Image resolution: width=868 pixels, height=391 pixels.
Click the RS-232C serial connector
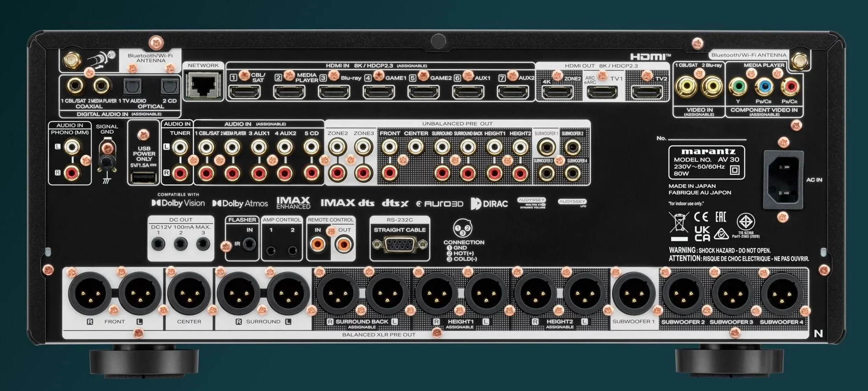[x=400, y=244]
